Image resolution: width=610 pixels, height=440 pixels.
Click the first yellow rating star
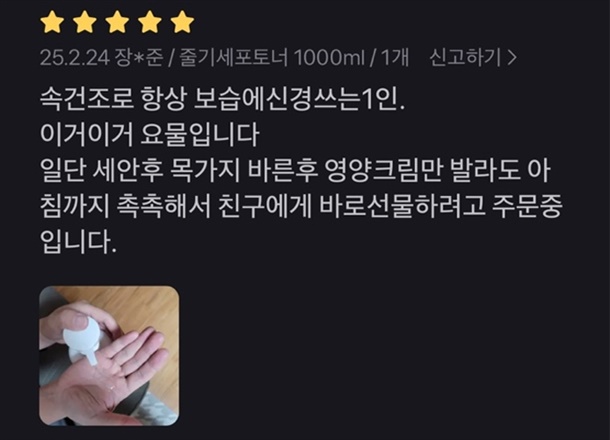pos(52,23)
